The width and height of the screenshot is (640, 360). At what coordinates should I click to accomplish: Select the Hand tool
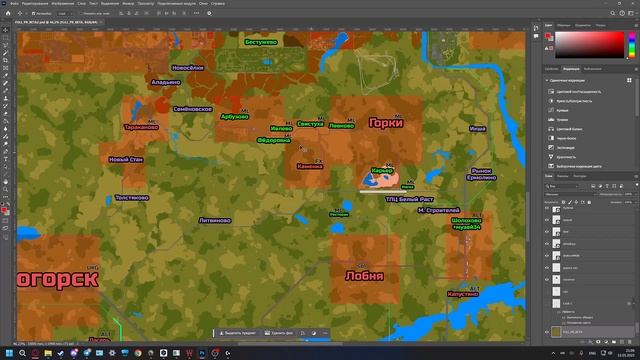pyautogui.click(x=5, y=182)
